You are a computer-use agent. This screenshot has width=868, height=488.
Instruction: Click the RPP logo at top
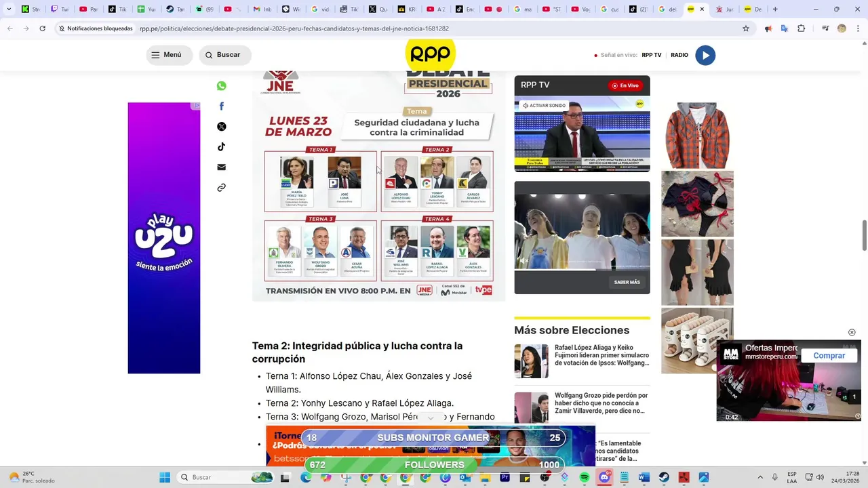(431, 54)
